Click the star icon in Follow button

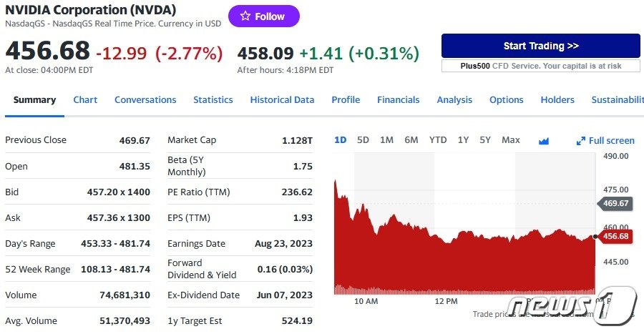(245, 16)
